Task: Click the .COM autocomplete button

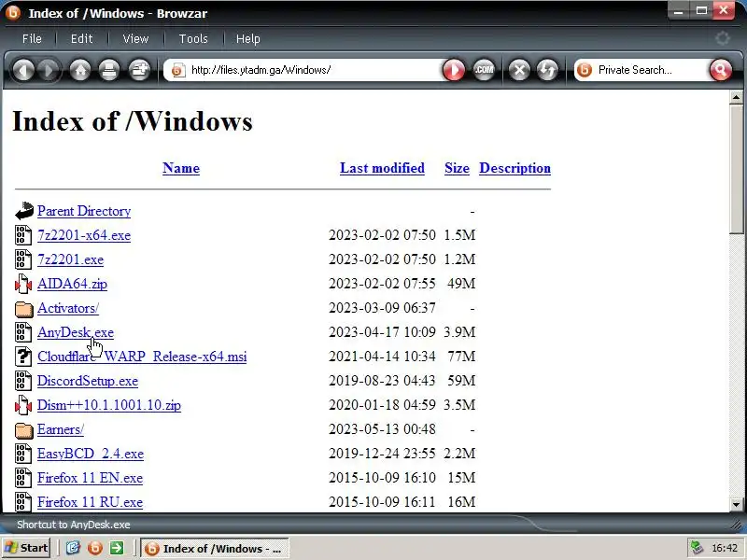Action: coord(484,71)
